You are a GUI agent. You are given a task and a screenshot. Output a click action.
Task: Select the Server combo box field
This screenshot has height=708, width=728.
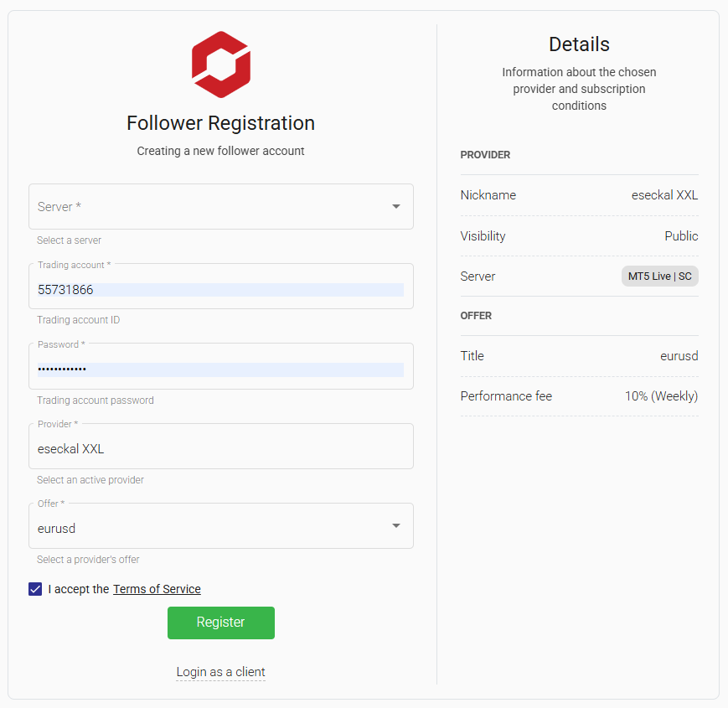point(221,207)
